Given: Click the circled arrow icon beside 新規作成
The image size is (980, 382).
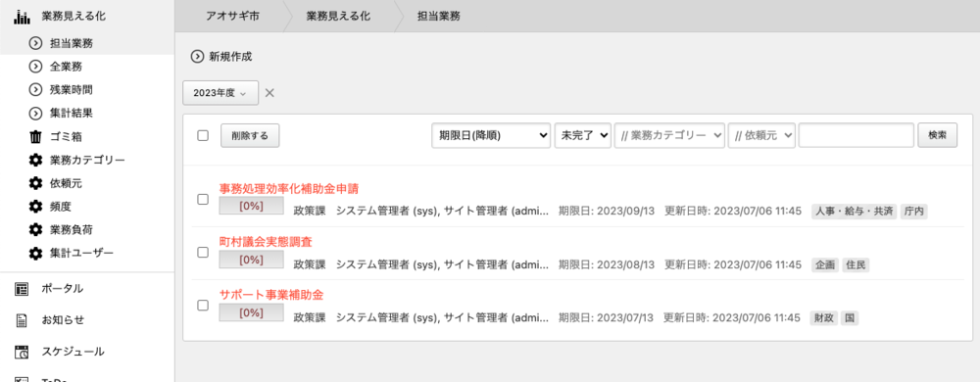Looking at the screenshot, I should [x=198, y=56].
